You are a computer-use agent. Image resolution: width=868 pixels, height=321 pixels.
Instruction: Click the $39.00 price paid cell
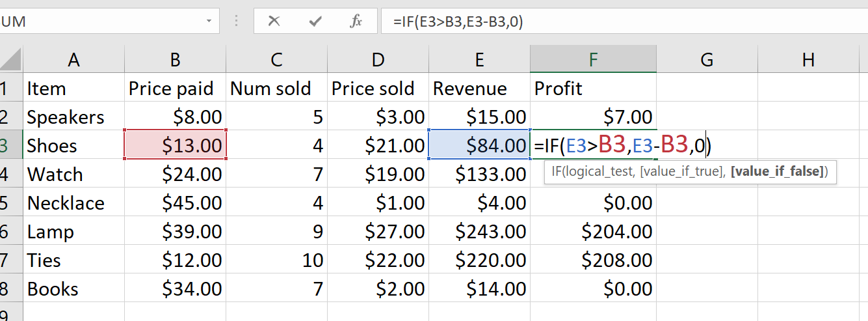[x=175, y=231]
